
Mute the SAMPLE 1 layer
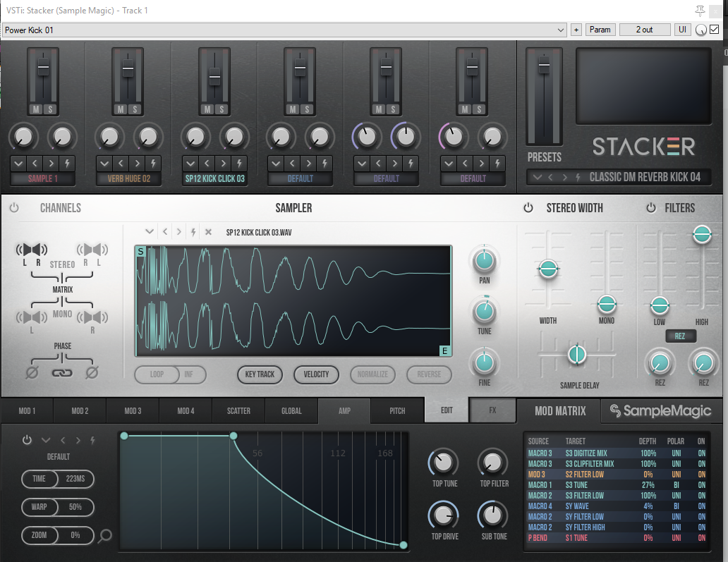pos(36,109)
